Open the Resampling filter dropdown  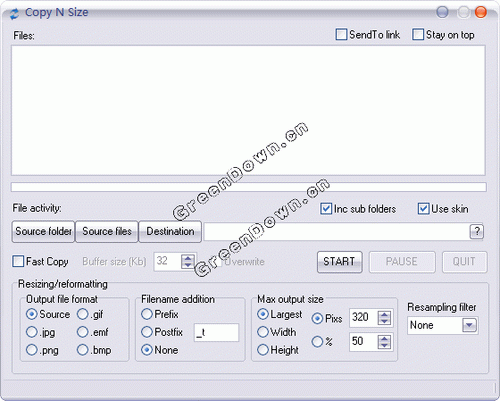tap(469, 325)
